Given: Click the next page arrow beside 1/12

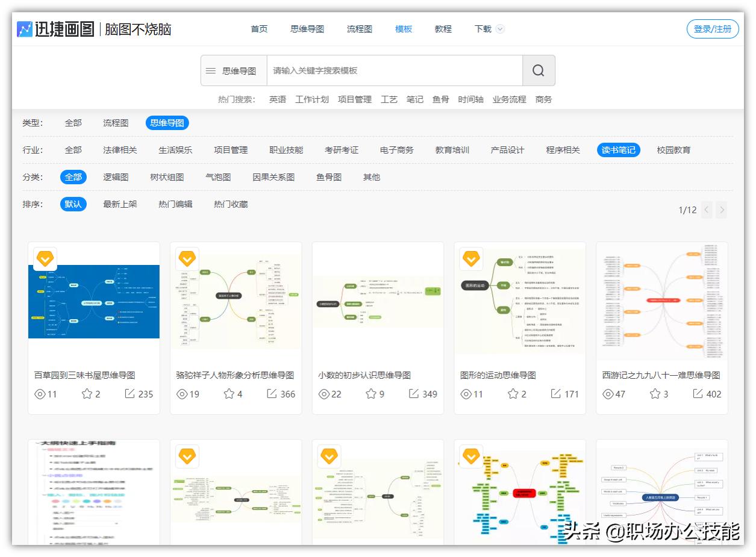Looking at the screenshot, I should pyautogui.click(x=722, y=210).
